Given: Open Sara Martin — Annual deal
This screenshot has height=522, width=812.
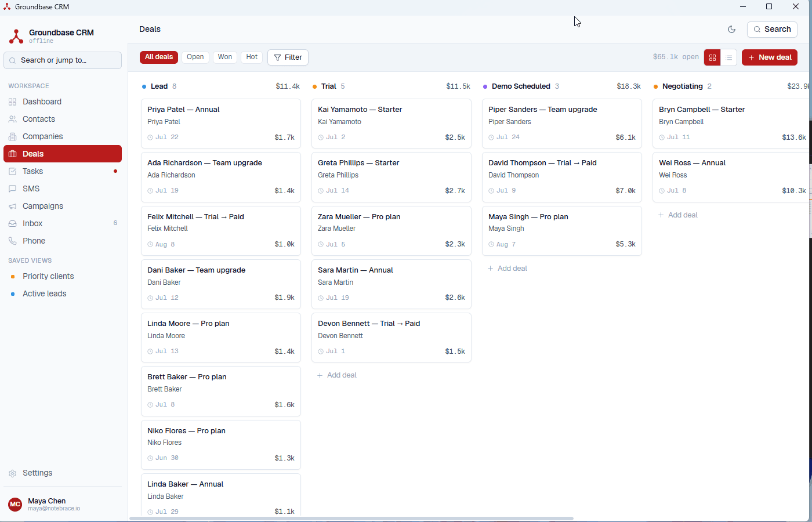Looking at the screenshot, I should coord(391,284).
